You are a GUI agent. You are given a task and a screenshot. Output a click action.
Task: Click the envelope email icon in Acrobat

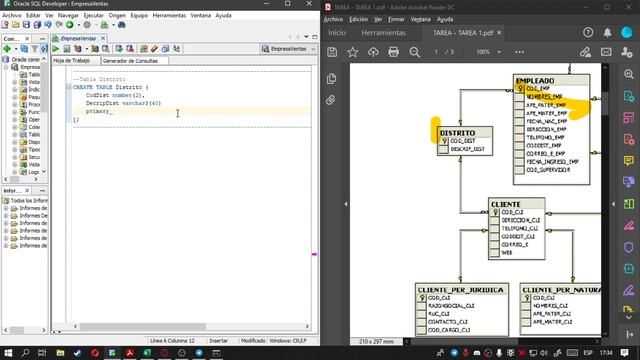[x=606, y=52]
